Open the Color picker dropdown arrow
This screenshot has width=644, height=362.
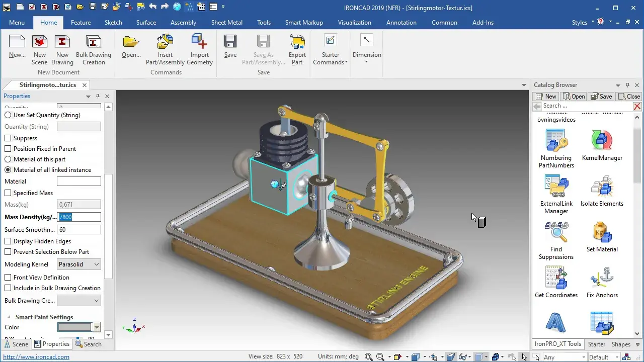(x=97, y=327)
